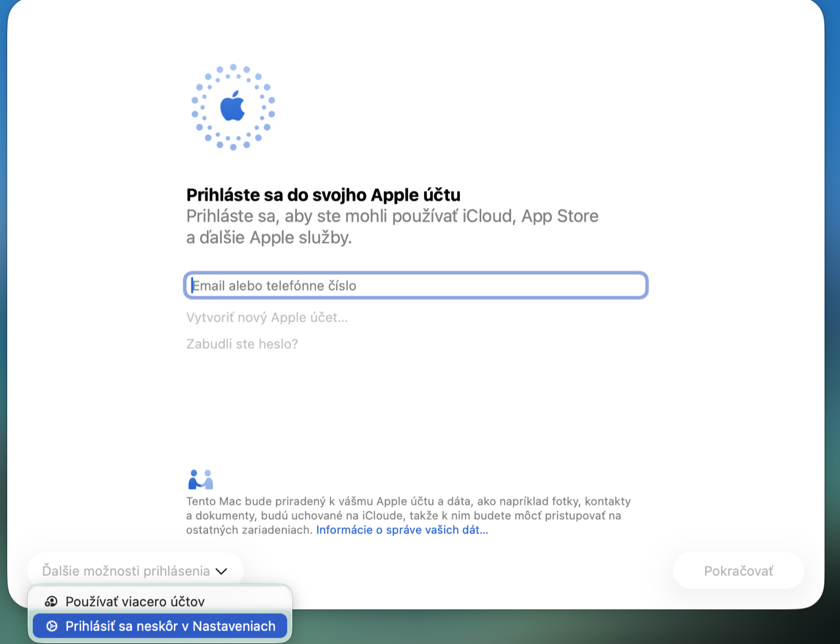This screenshot has width=840, height=644.
Task: Collapse Ďalšie možnosti prihlásenia dropdown
Action: click(135, 571)
